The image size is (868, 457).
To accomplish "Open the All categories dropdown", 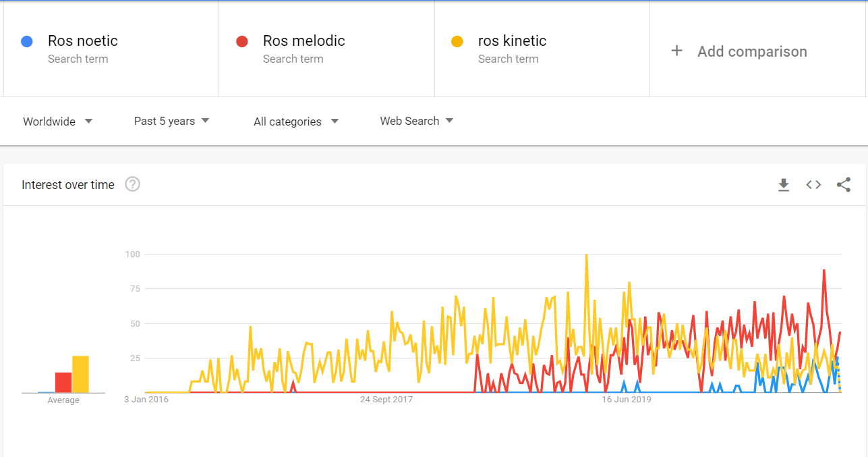I will pos(296,122).
